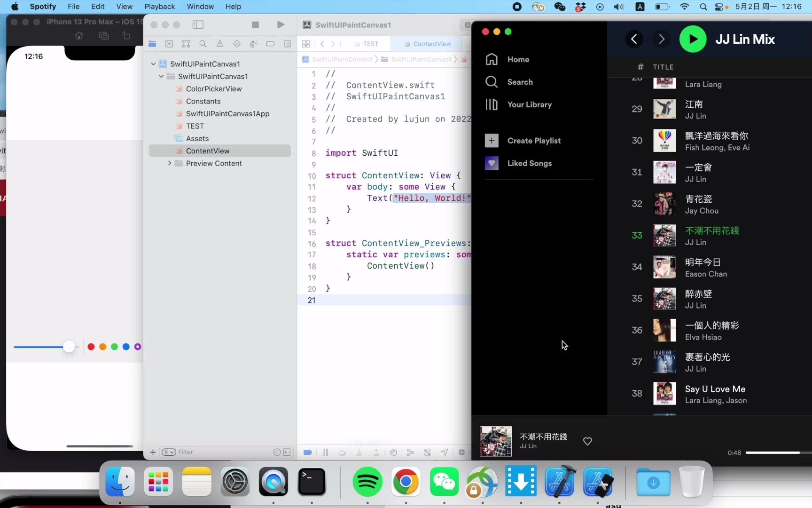Open Your Library in Spotify
Screen dimensions: 812x508
point(529,104)
